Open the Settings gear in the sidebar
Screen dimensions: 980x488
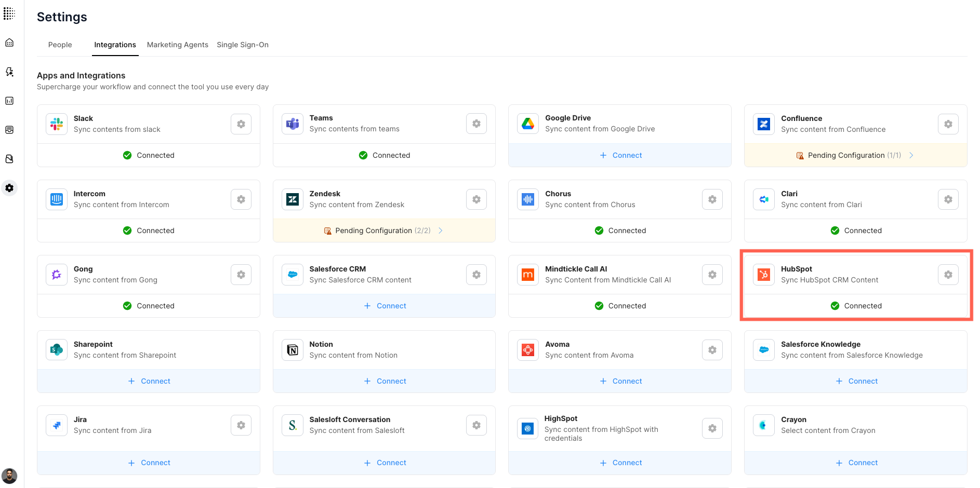[x=9, y=188]
